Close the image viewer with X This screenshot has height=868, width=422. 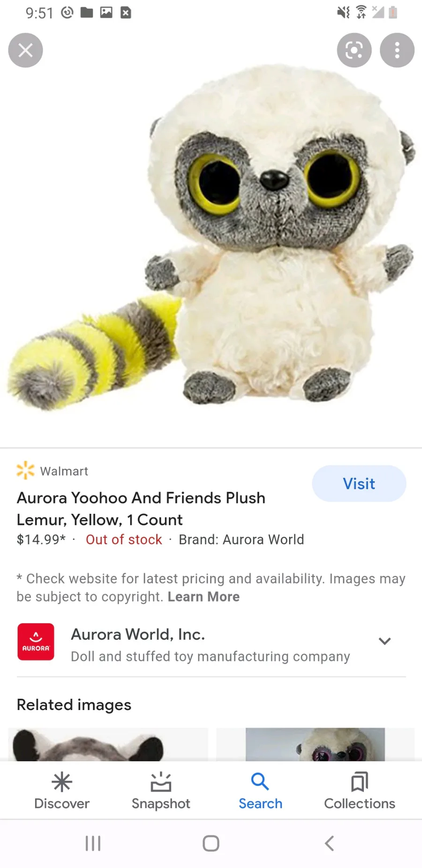point(26,50)
